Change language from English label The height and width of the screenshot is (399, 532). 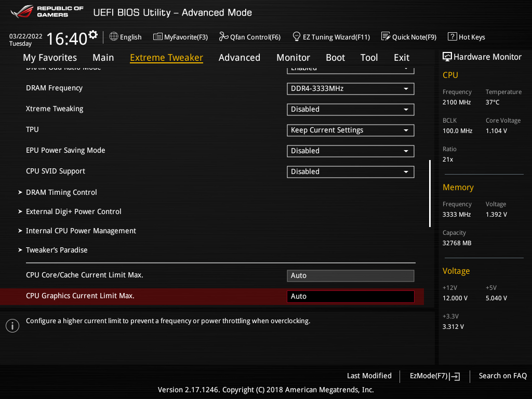pyautogui.click(x=130, y=37)
